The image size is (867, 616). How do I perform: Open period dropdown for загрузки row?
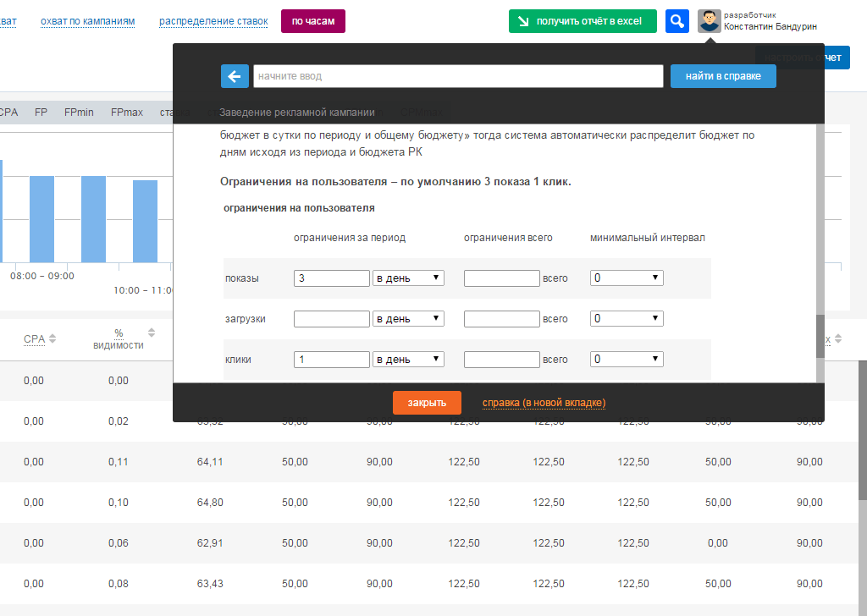point(408,319)
